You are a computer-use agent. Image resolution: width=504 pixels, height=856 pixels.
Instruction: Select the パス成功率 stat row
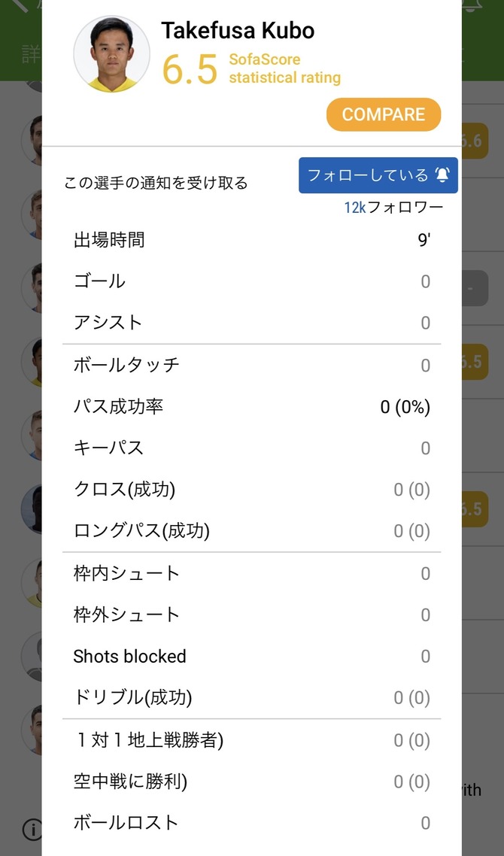pyautogui.click(x=252, y=407)
